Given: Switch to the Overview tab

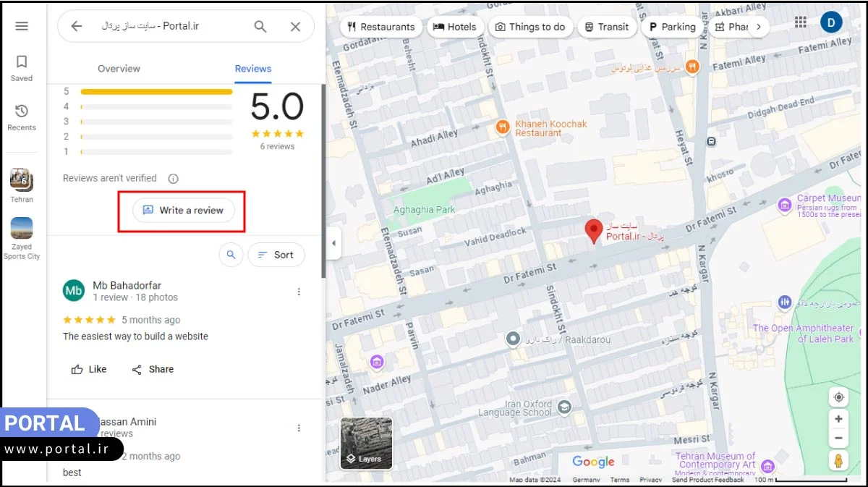Looking at the screenshot, I should (x=119, y=69).
